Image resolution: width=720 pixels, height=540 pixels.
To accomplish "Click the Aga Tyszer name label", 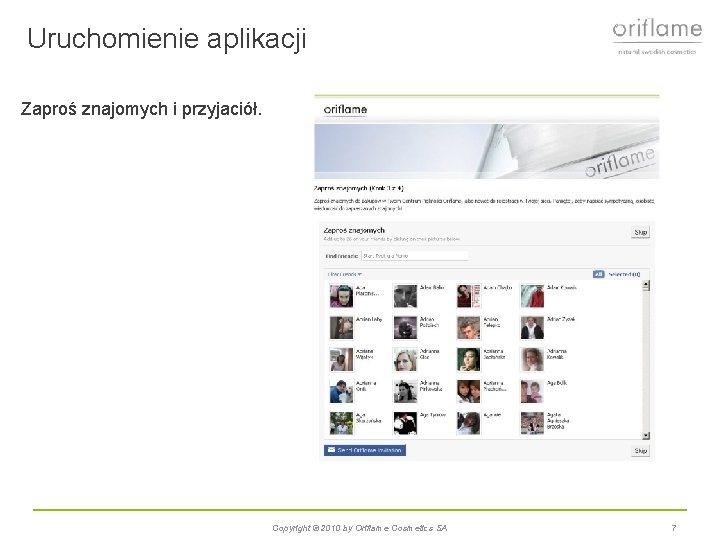I will tap(433, 415).
